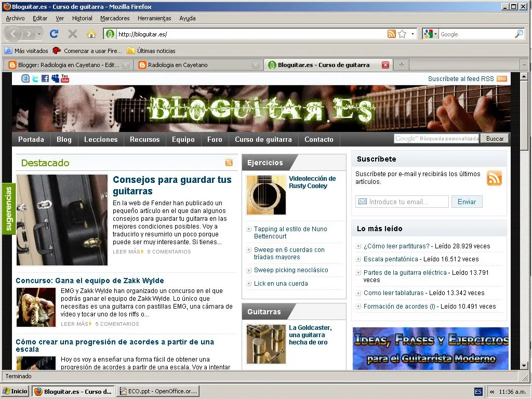
Task: Open the Foro navigation item
Action: coord(215,139)
